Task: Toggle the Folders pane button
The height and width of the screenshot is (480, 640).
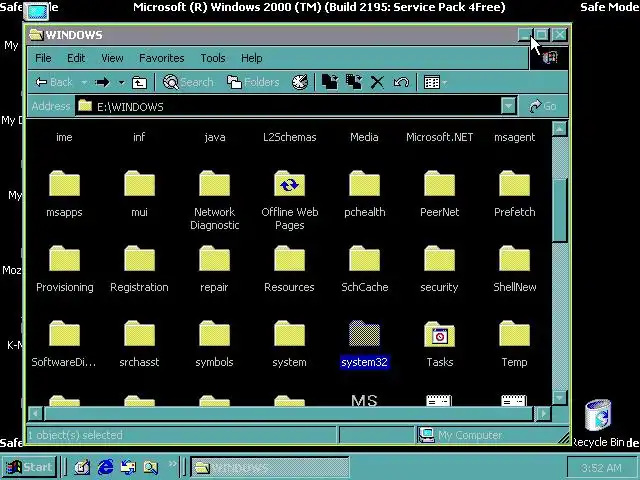Action: pyautogui.click(x=253, y=82)
